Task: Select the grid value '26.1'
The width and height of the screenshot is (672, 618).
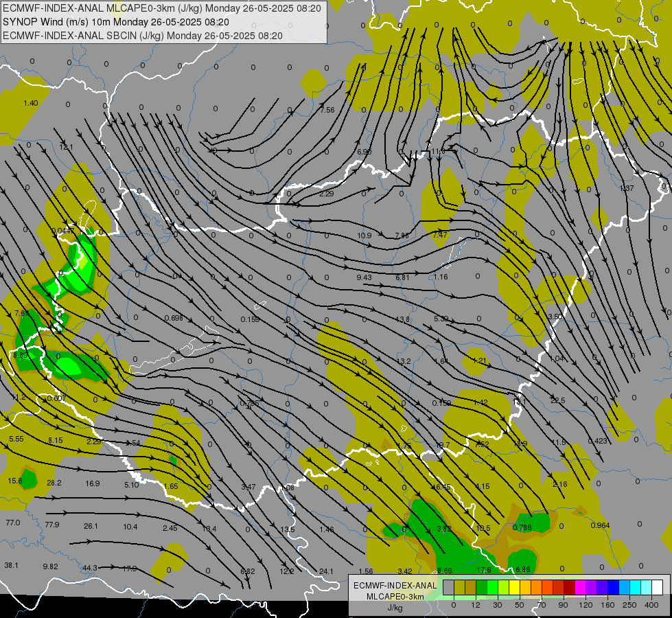Action: [91, 526]
